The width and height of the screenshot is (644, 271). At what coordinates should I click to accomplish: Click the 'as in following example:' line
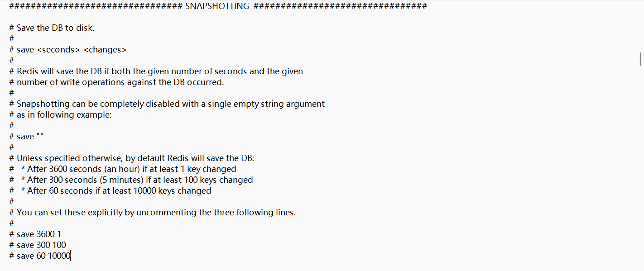pos(60,114)
